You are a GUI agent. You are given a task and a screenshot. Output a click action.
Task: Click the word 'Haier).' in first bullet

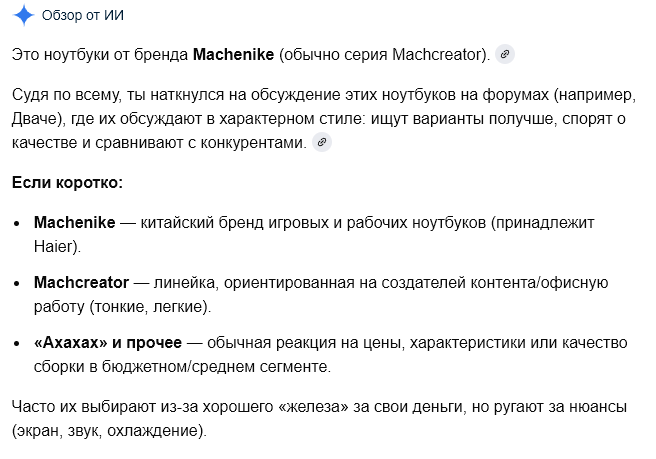[x=57, y=246]
